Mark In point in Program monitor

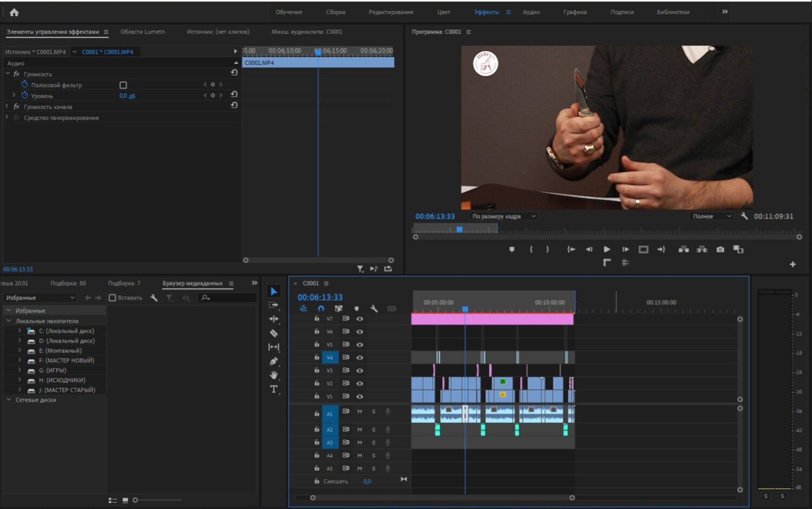pos(531,249)
